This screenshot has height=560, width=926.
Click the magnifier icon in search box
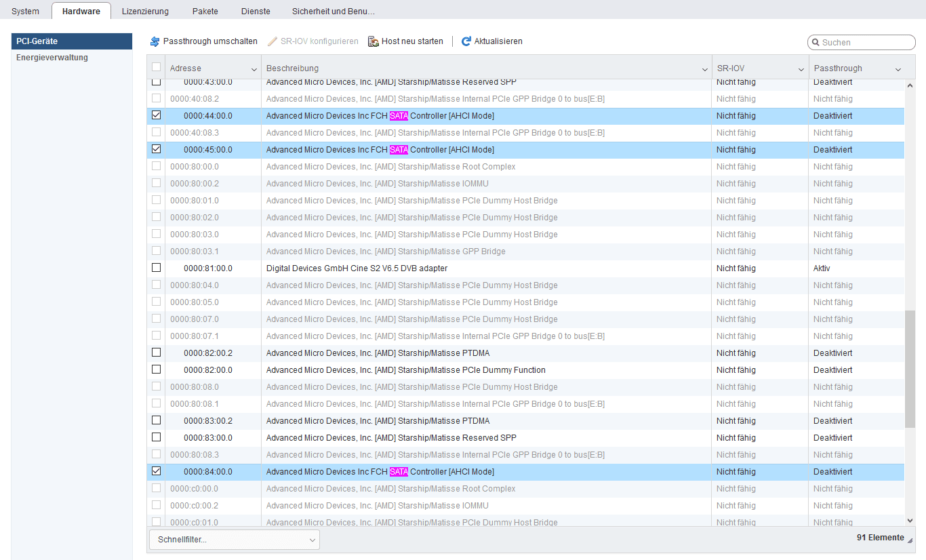click(816, 42)
